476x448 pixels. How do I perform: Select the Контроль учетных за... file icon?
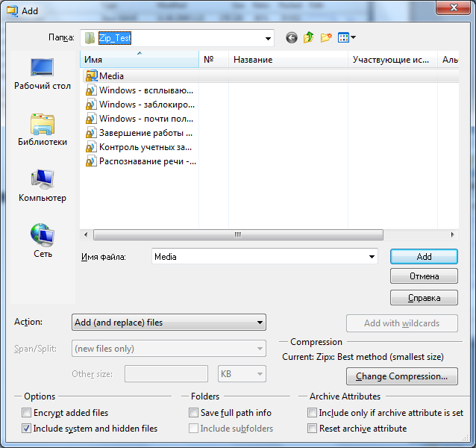click(90, 147)
